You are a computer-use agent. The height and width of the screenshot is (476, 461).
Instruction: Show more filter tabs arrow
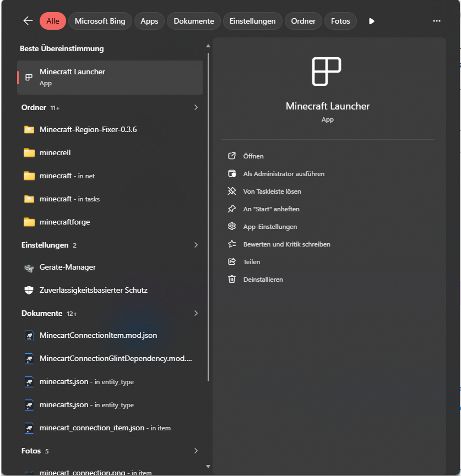(x=371, y=21)
